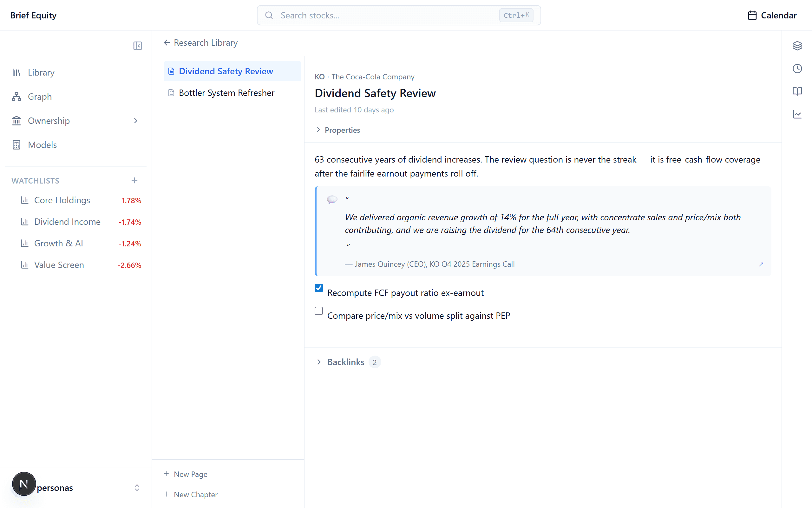Uncheck Recompute FCF payout ratio ex-earnout

(x=319, y=288)
